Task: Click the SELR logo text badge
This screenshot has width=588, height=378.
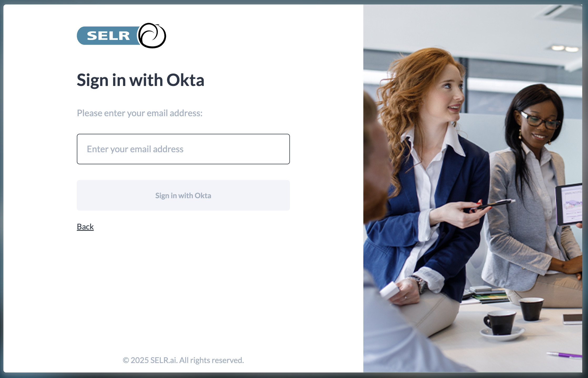Action: click(108, 36)
